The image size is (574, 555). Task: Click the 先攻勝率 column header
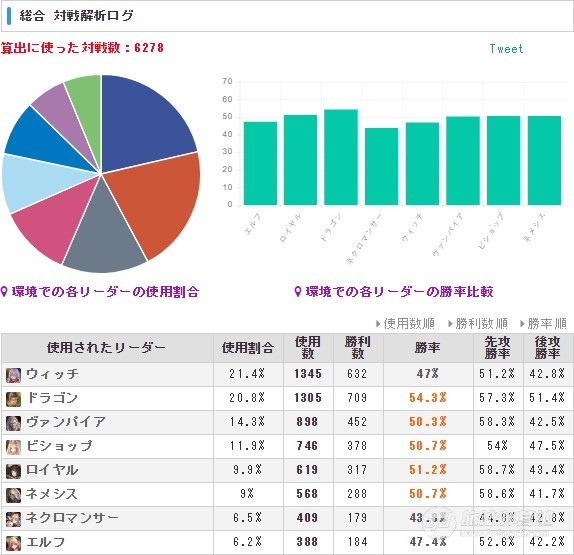pyautogui.click(x=497, y=347)
